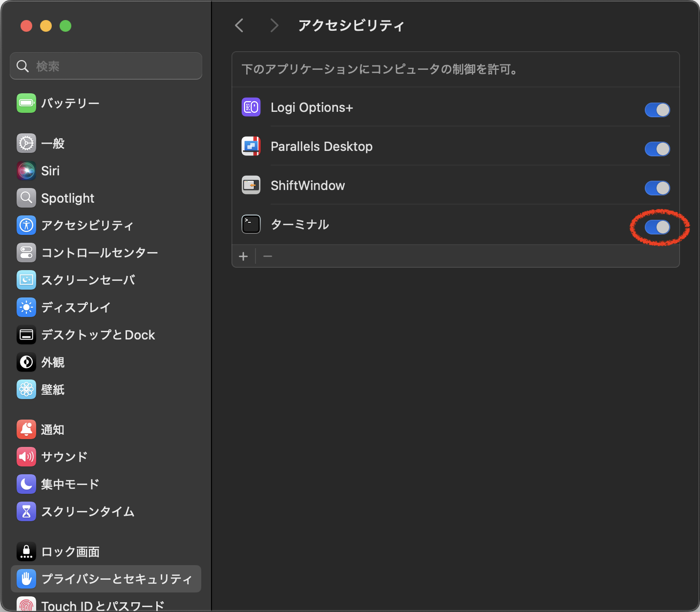This screenshot has width=700, height=612.
Task: Open コントロールセンター icon in sidebar
Action: tap(26, 253)
